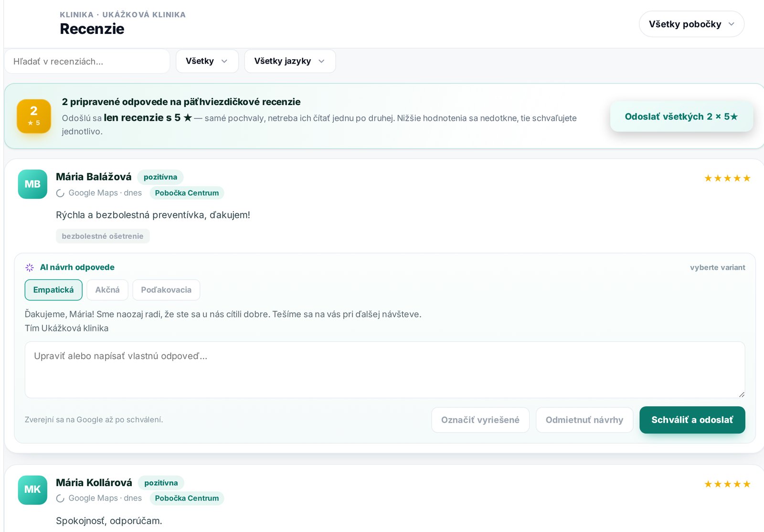The image size is (764, 532).
Task: Click "2 pripravené odpovede na päťhviezdičkové recenzie" heading
Action: tap(181, 102)
